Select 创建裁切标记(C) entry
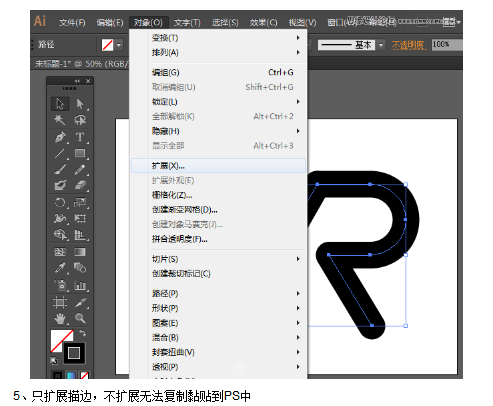The width and height of the screenshot is (493, 406). (x=218, y=274)
